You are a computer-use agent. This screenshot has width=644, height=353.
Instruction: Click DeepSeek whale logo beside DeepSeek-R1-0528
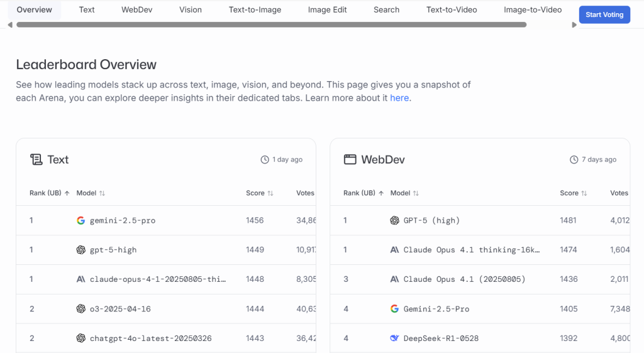pos(394,338)
